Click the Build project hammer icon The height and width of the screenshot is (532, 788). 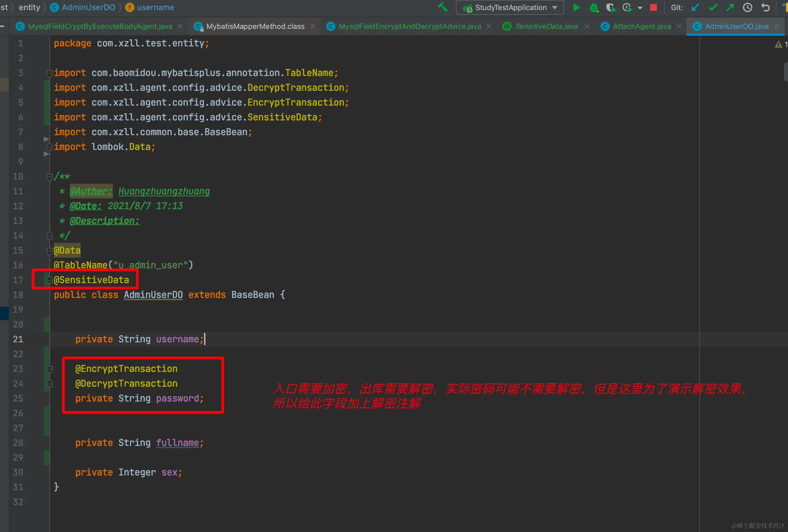click(x=443, y=7)
